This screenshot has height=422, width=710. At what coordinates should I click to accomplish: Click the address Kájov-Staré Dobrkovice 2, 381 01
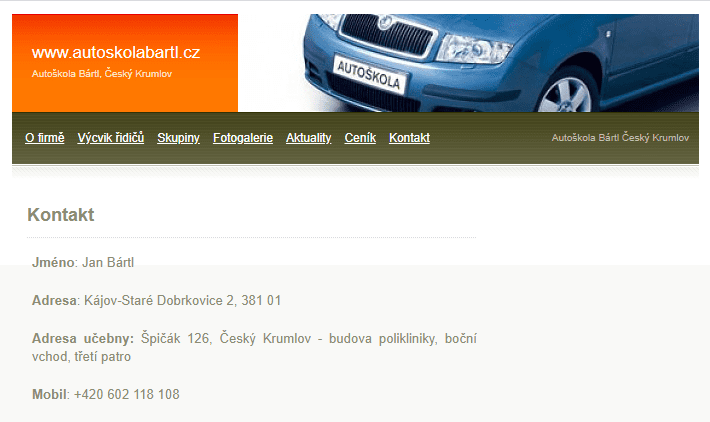(x=156, y=301)
